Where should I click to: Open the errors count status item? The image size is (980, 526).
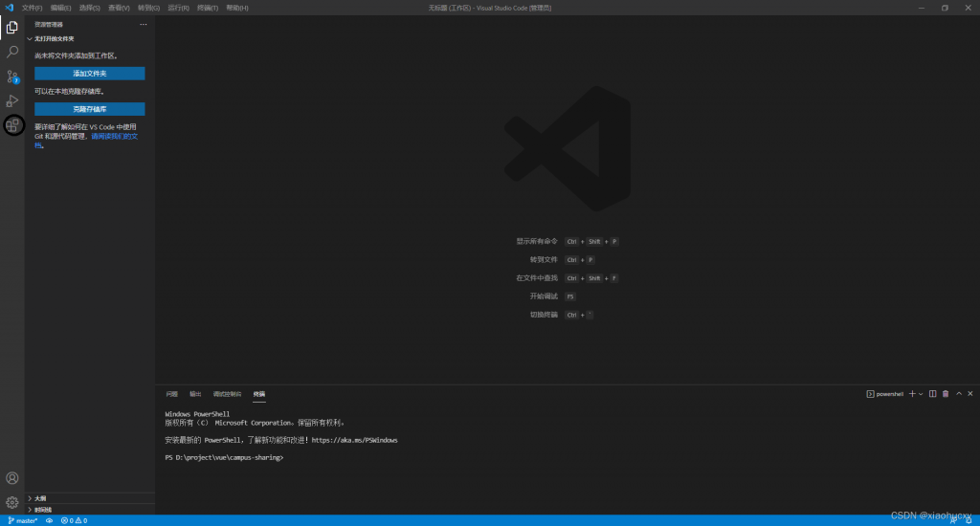coord(67,520)
